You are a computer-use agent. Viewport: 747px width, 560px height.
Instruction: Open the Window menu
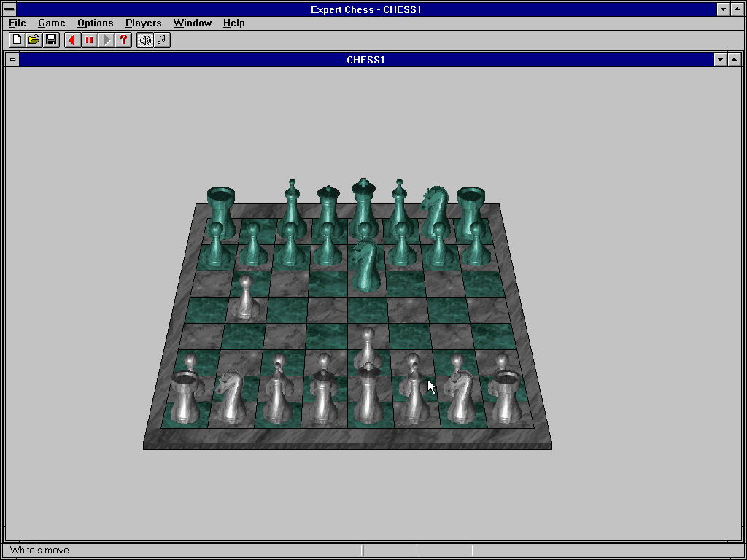(193, 23)
